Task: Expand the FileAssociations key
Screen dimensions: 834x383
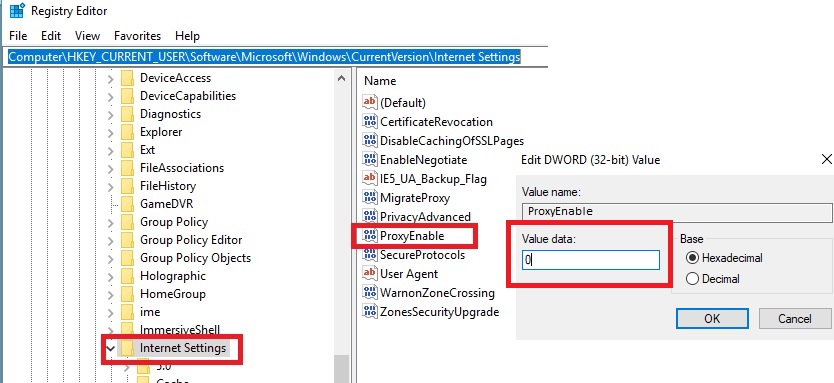Action: click(110, 169)
